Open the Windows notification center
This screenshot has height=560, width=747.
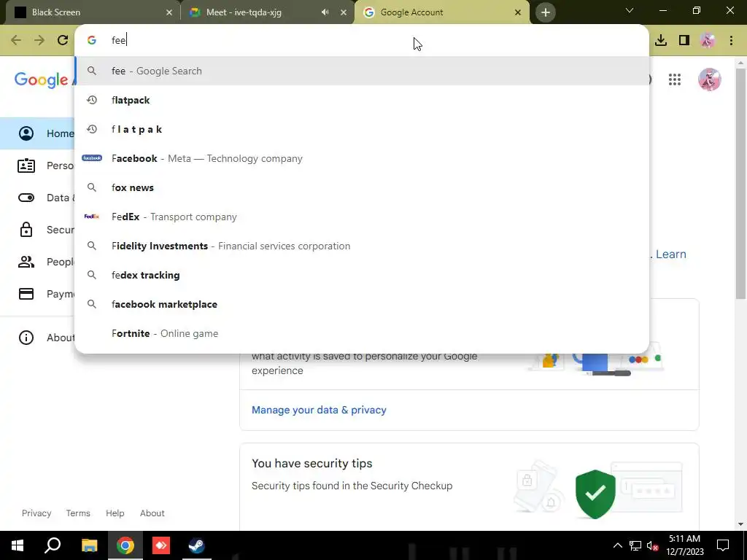[723, 545]
